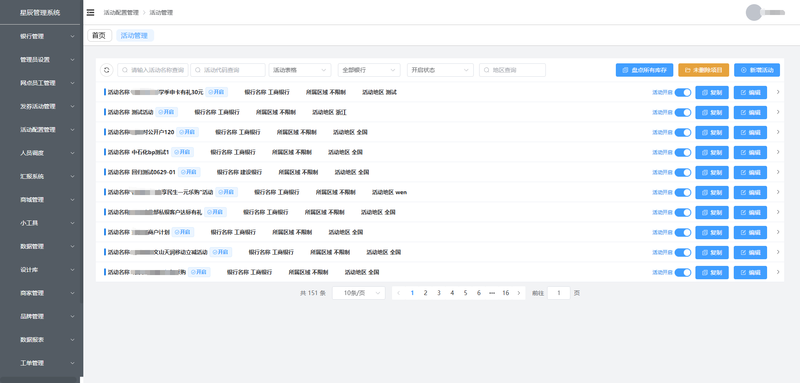The width and height of the screenshot is (800, 383).
Task: Click the 新增活动 button
Action: (x=757, y=70)
